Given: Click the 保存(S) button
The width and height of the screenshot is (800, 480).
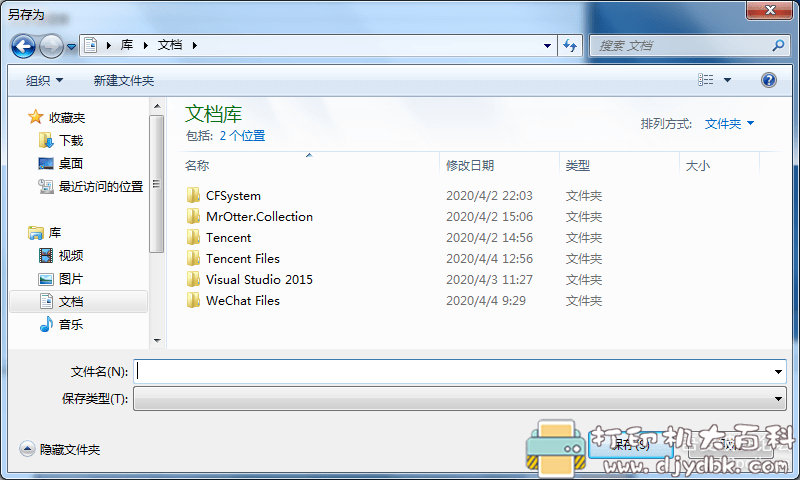Looking at the screenshot, I should [632, 444].
